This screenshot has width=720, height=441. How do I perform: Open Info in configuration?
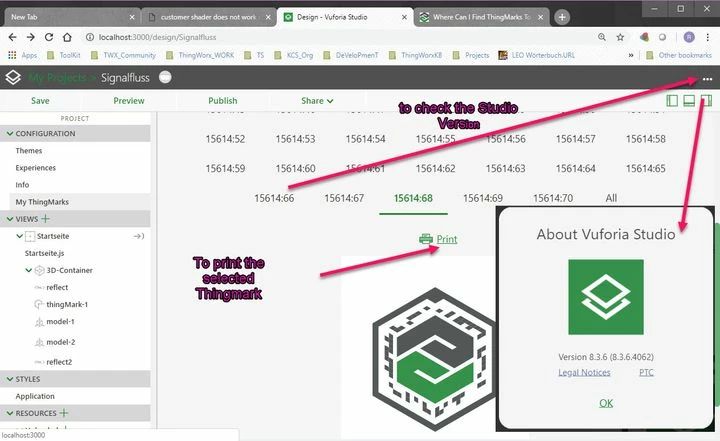(x=22, y=185)
